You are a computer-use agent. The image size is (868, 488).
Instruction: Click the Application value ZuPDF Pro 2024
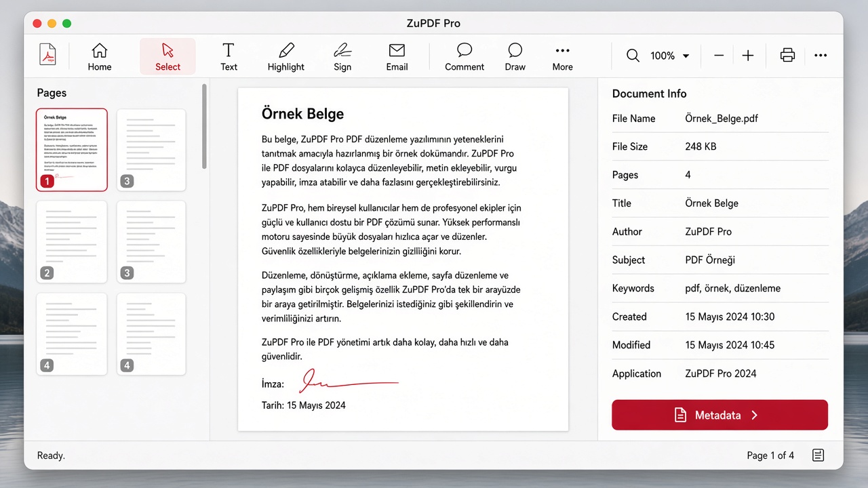pos(720,374)
